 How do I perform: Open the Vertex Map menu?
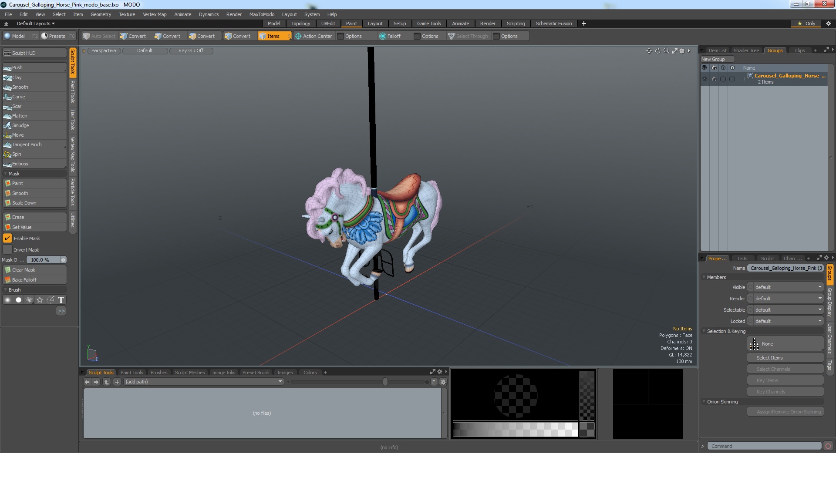[x=155, y=14]
